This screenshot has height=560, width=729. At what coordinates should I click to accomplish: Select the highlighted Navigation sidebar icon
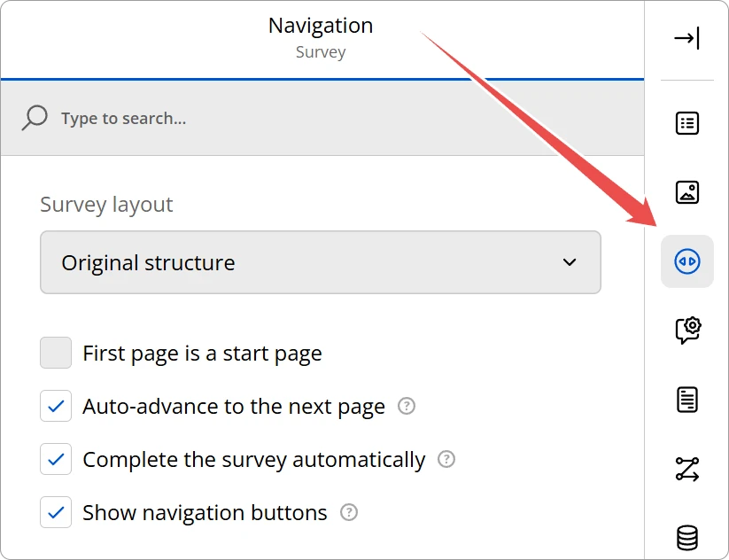coord(686,261)
